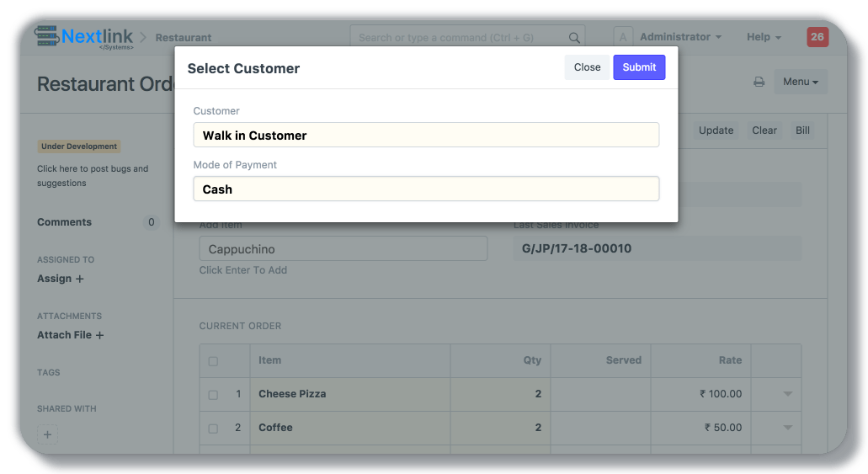Expand the Cheese Pizza row dropdown arrow

click(x=788, y=394)
